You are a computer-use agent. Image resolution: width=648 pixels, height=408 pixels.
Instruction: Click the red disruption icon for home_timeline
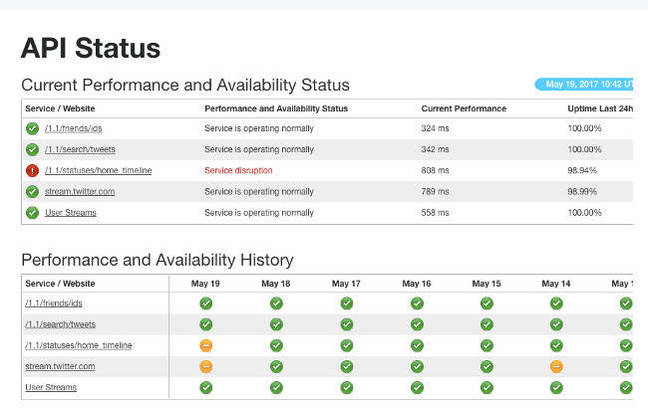click(x=32, y=170)
